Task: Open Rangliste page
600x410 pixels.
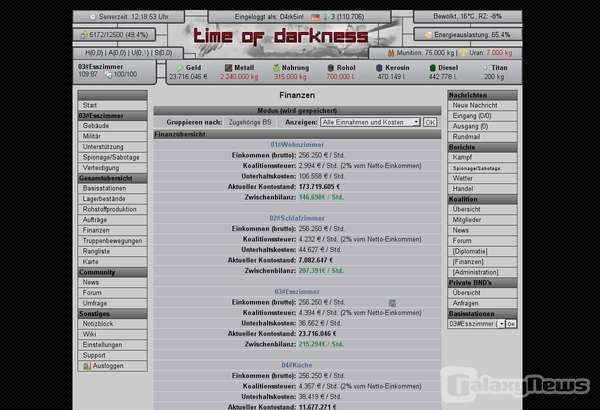Action: click(112, 251)
